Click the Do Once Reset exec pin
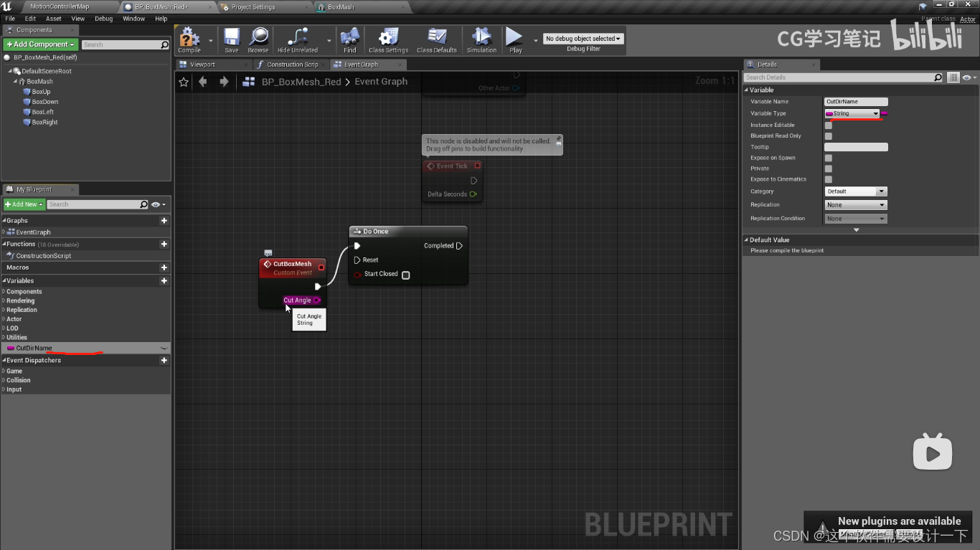 (357, 260)
